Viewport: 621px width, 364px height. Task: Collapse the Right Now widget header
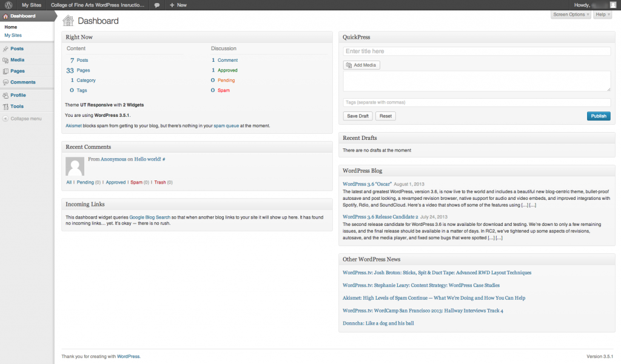point(197,37)
